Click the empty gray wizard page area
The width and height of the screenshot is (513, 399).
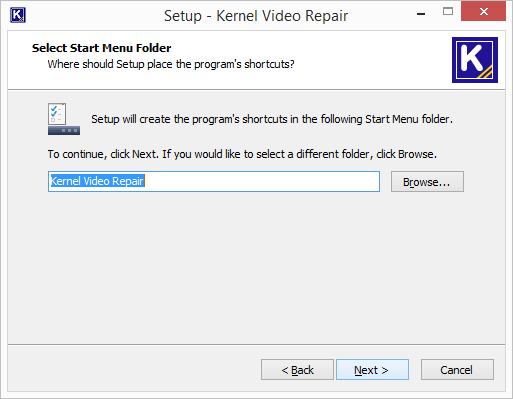click(256, 267)
